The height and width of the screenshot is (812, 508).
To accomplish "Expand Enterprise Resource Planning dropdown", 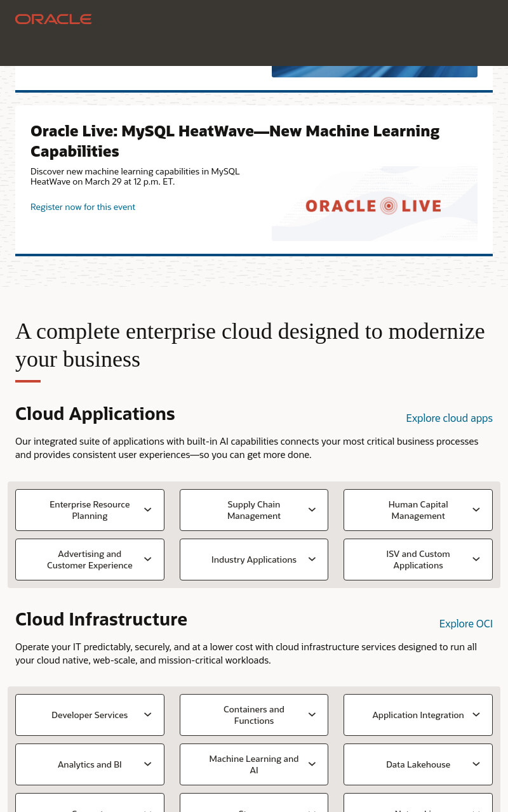I will 90,510.
